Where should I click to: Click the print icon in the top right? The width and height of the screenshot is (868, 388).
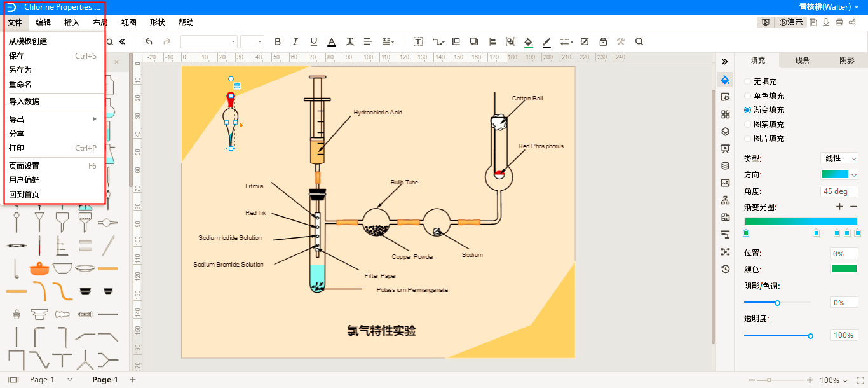tap(839, 22)
